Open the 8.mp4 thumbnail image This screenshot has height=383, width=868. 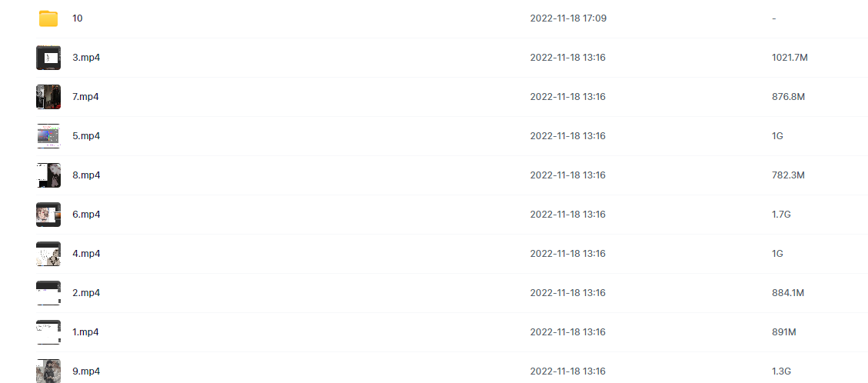coord(48,175)
